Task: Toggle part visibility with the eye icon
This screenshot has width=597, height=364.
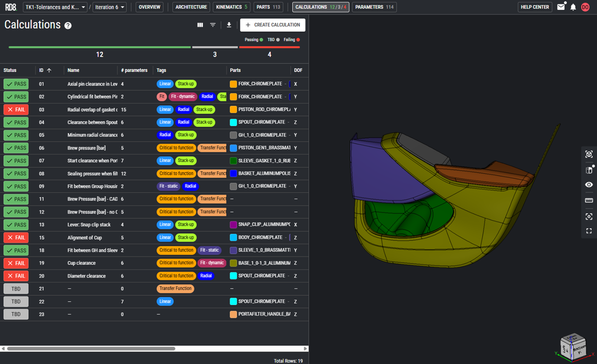Action: pos(589,185)
